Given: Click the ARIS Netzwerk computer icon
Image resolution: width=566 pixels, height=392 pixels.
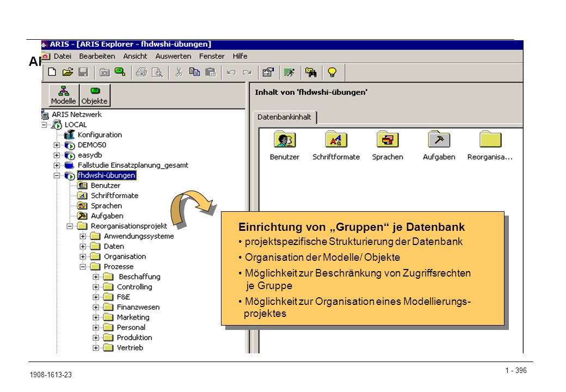Looking at the screenshot, I should (x=45, y=115).
